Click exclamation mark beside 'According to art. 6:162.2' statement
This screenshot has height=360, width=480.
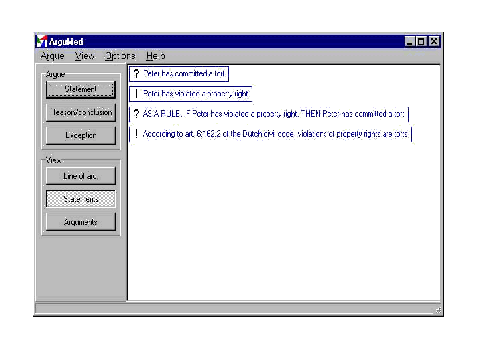[136, 134]
